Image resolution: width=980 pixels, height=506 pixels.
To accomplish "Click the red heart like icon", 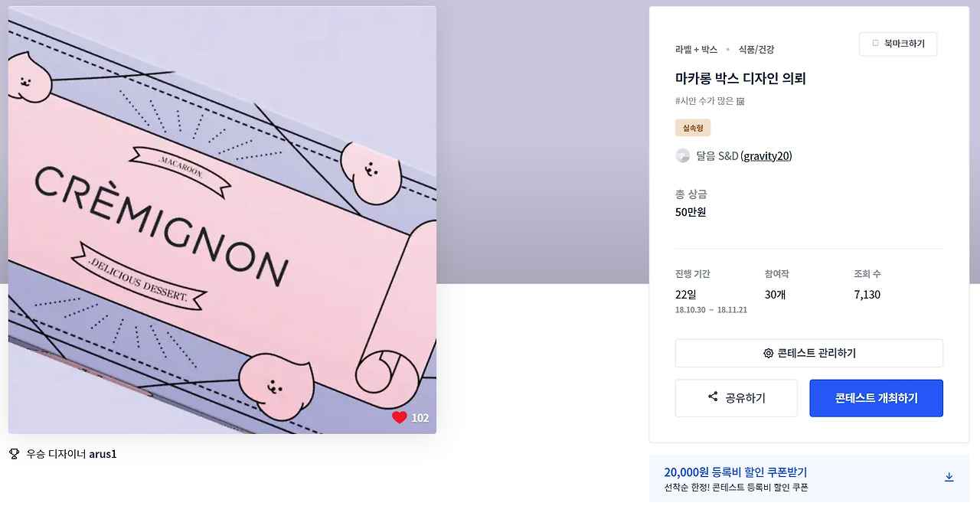I will tap(399, 417).
